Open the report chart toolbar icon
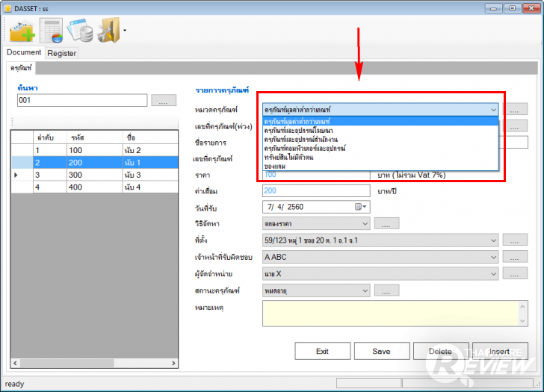 coord(52,31)
